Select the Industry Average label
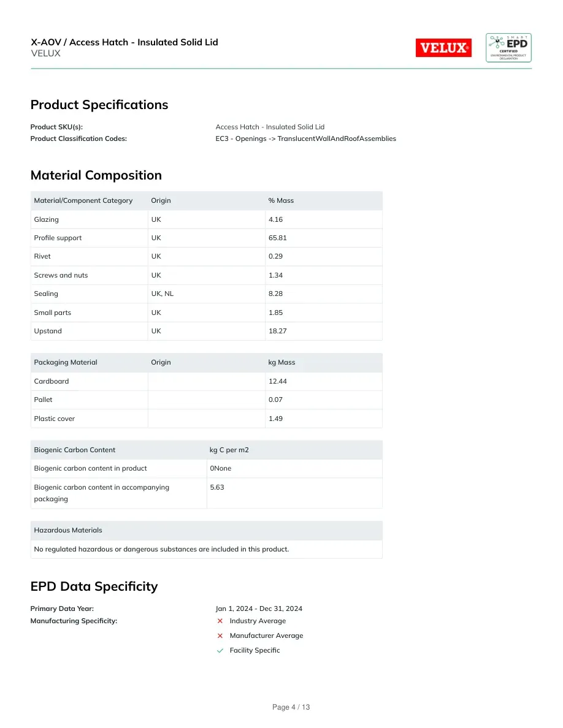The image size is (563, 728). (258, 621)
